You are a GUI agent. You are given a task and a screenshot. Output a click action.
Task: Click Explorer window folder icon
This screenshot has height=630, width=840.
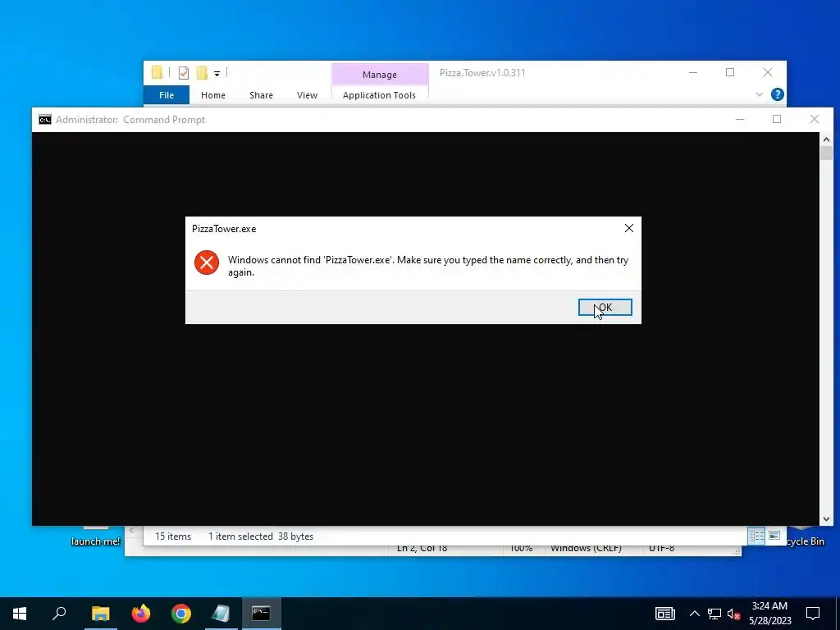157,72
